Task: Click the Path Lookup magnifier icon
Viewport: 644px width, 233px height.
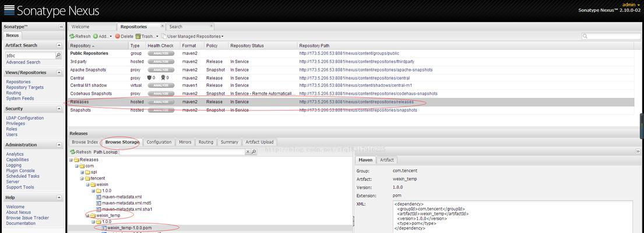Action: [254, 152]
